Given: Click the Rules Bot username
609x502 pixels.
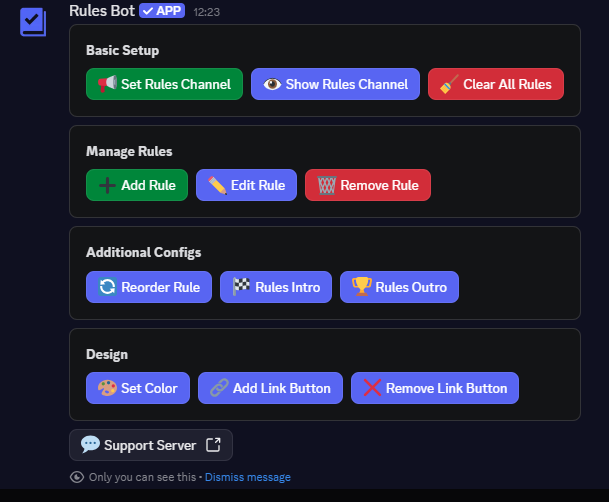Looking at the screenshot, I should (101, 10).
